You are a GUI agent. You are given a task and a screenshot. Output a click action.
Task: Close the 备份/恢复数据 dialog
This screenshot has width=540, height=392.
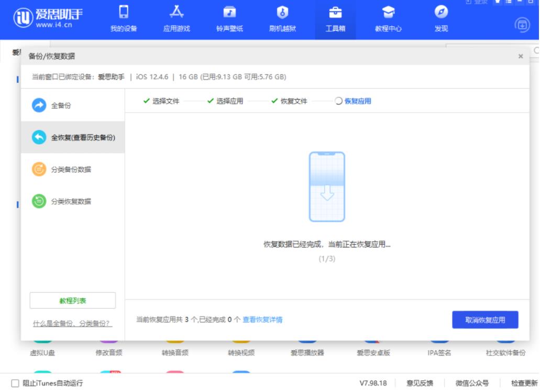point(520,56)
